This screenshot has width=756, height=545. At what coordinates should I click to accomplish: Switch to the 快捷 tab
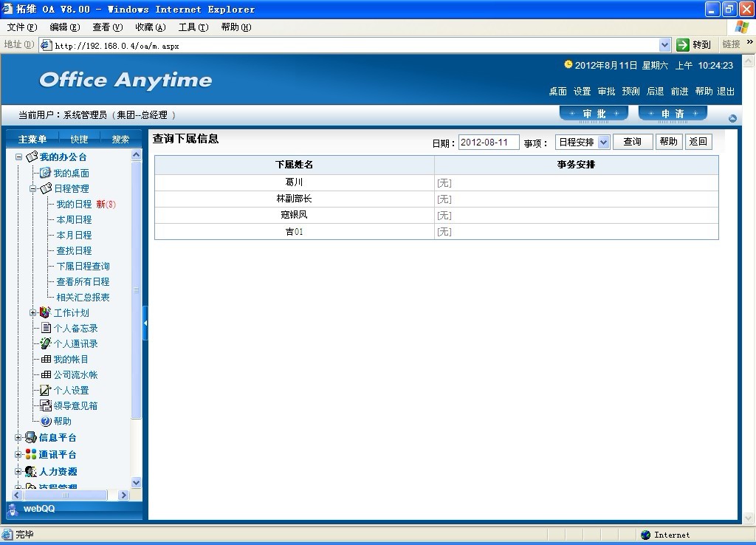pos(79,140)
